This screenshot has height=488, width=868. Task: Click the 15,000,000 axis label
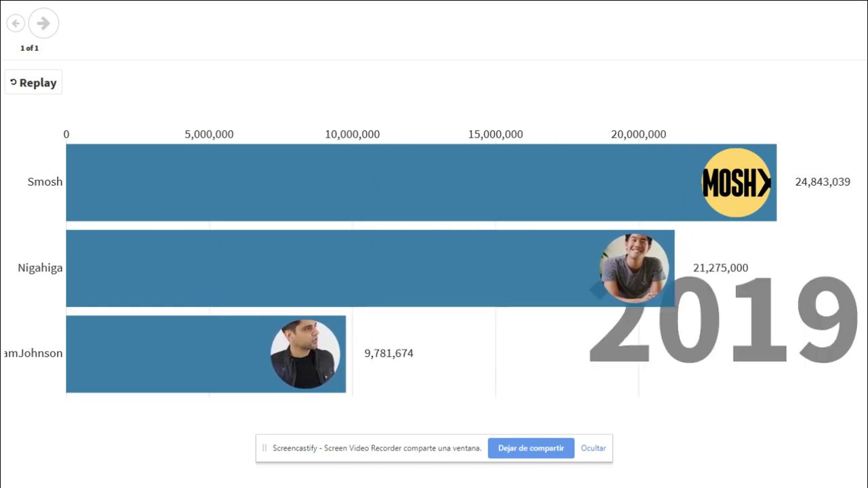[x=495, y=134]
